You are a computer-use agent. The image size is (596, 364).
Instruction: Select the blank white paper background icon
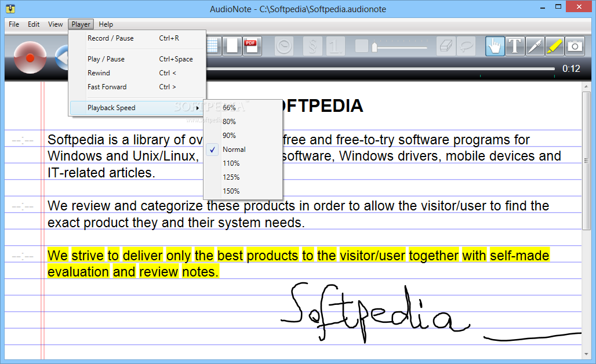pos(232,46)
